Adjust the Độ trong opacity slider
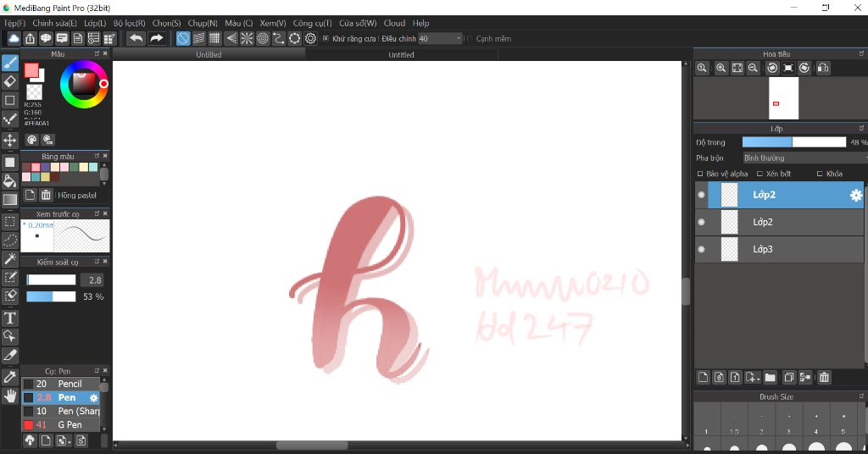The height and width of the screenshot is (454, 868). [793, 142]
